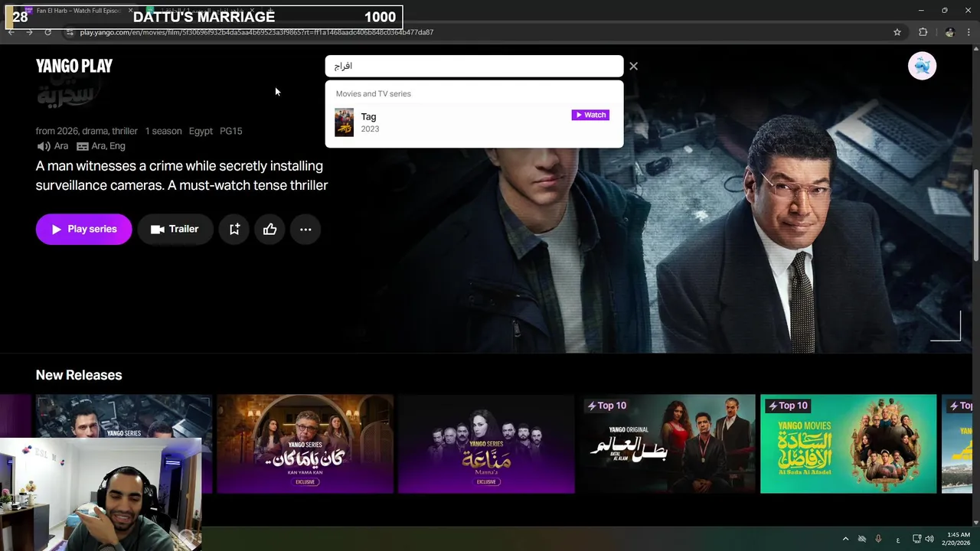Click the '1 season' label
The height and width of the screenshot is (551, 980).
pyautogui.click(x=163, y=131)
